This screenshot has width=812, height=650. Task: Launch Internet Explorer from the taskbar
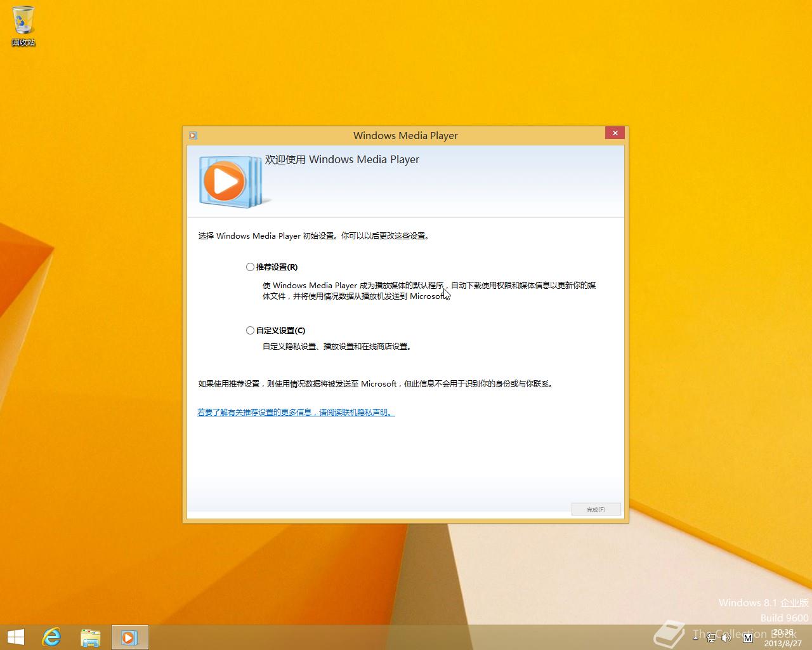click(x=51, y=637)
